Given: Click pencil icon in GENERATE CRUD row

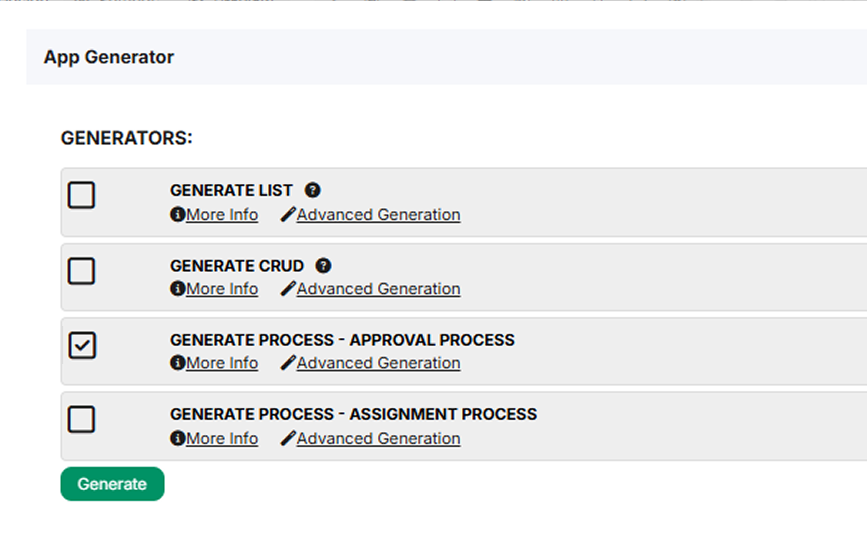Looking at the screenshot, I should pyautogui.click(x=288, y=289).
